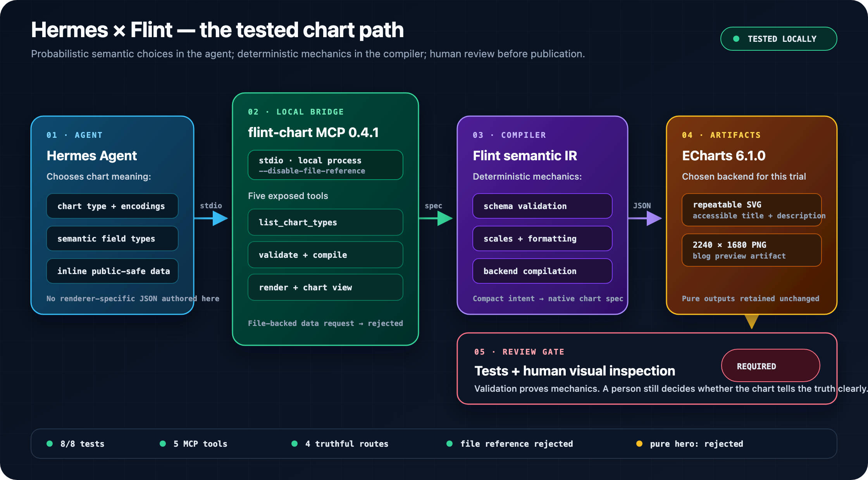Click the REQUIRED badge in review gate
The width and height of the screenshot is (868, 480).
770,366
